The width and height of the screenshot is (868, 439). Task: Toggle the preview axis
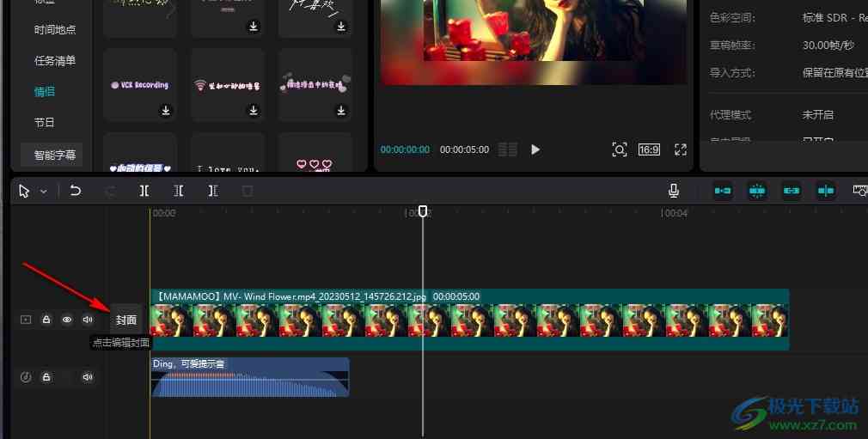pos(825,191)
